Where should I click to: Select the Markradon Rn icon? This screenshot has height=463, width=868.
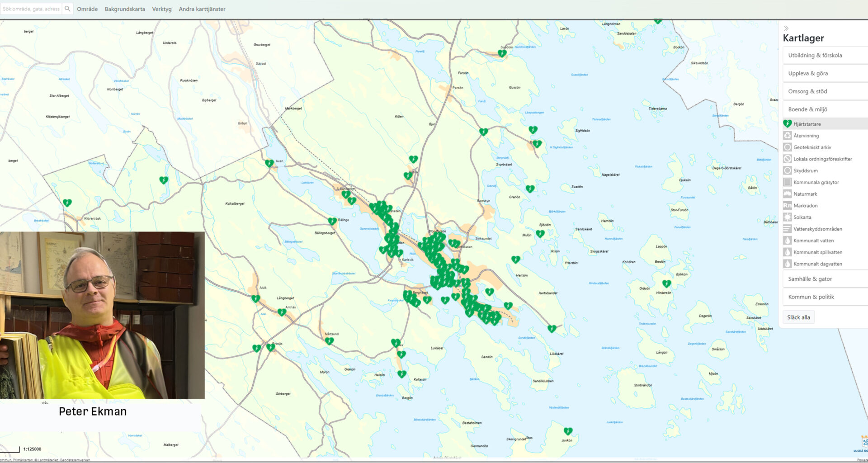(788, 205)
